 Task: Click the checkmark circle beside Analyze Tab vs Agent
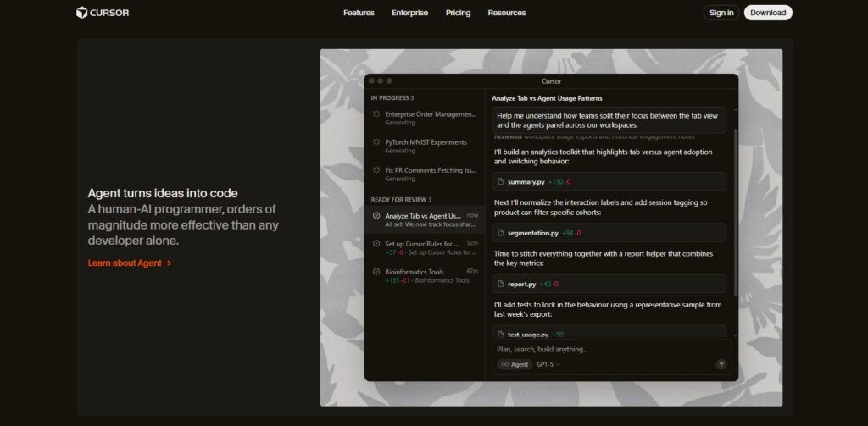(x=376, y=216)
